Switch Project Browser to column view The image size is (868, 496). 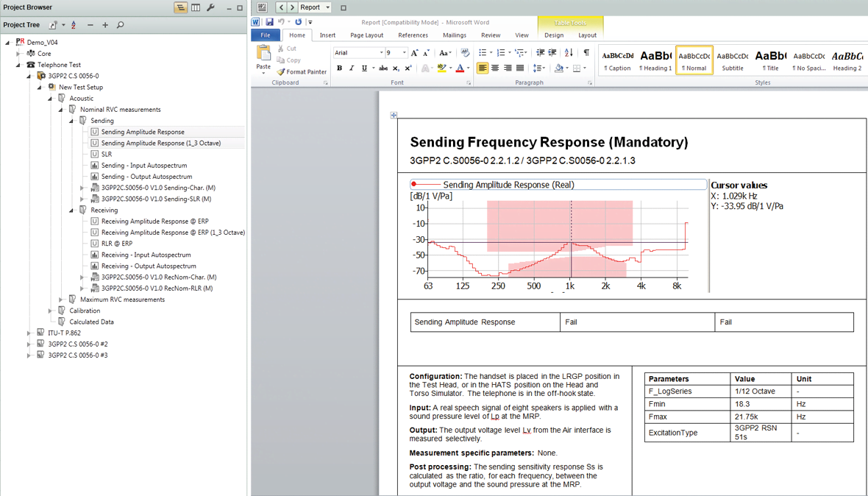pos(196,7)
